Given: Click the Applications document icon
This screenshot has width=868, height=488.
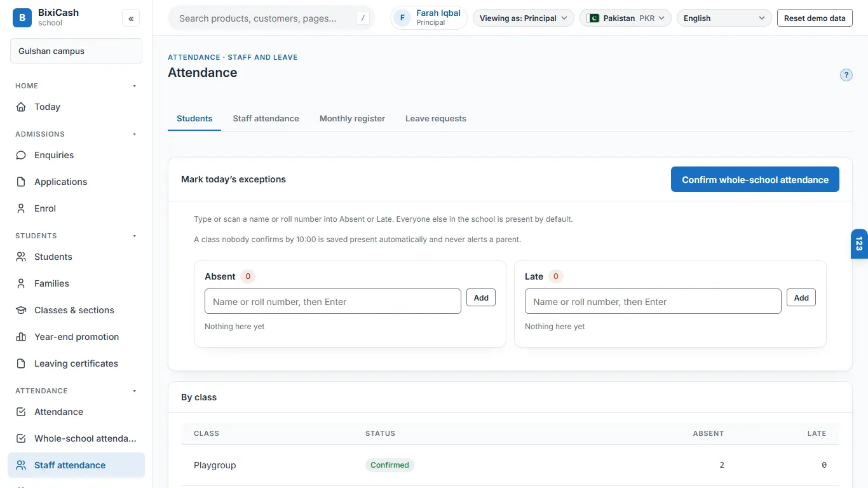Looking at the screenshot, I should tap(21, 182).
